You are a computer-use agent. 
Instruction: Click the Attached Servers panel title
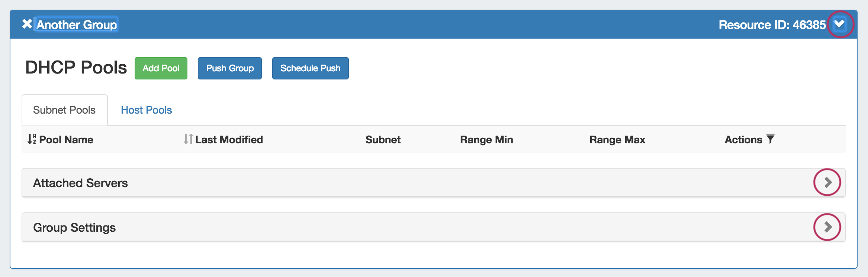[80, 183]
